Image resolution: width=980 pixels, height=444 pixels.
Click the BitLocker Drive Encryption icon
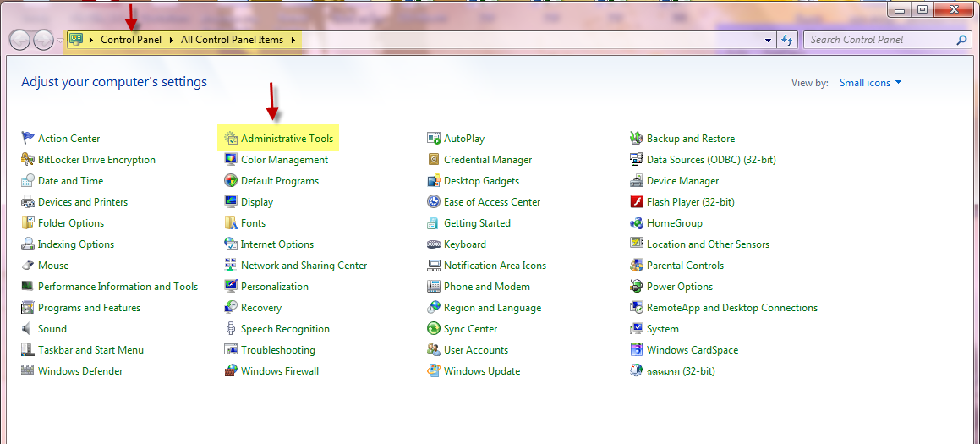click(x=28, y=160)
